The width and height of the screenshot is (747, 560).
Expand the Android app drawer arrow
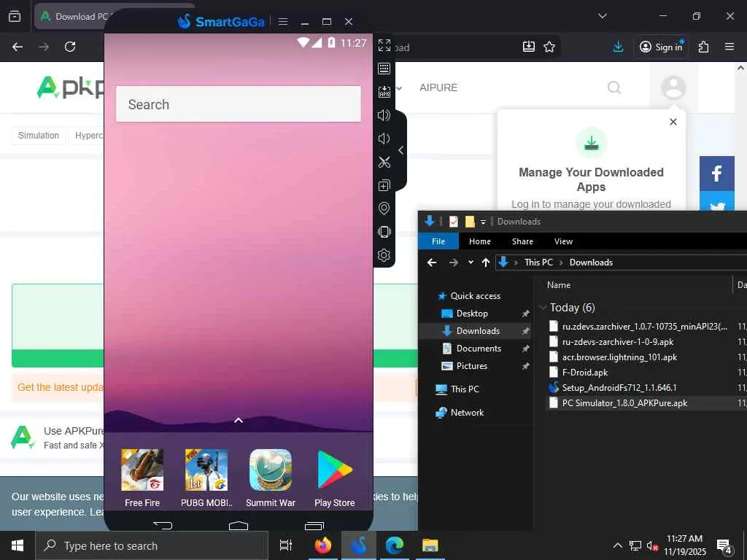tap(239, 420)
